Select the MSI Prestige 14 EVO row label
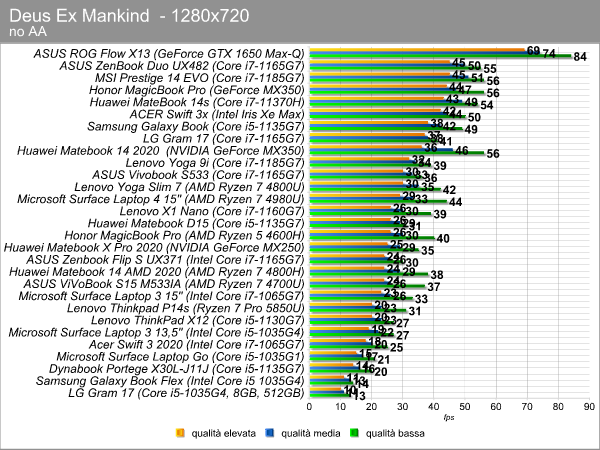The image size is (600, 450). pos(199,78)
